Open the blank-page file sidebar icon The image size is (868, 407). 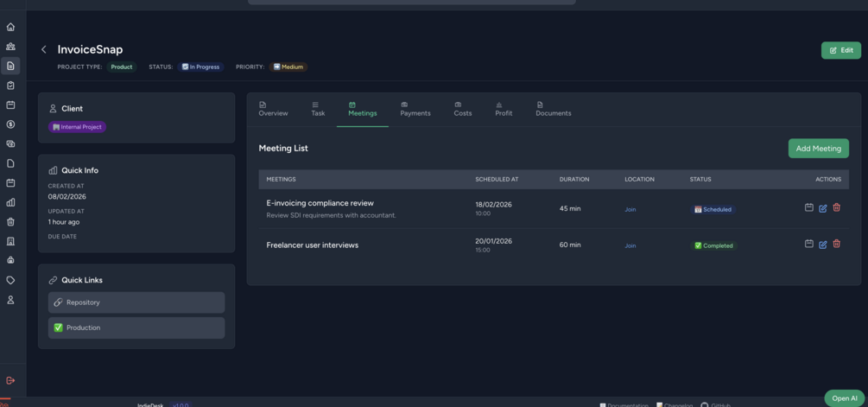pos(10,163)
